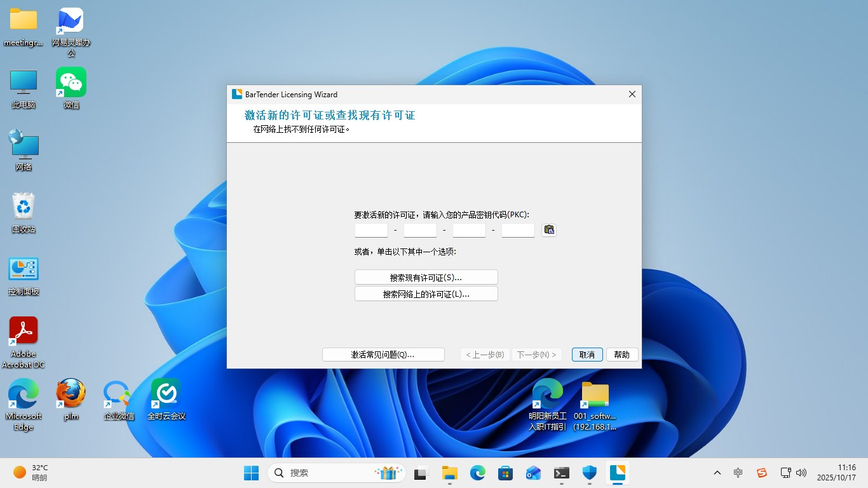Click the BarTender taskbar icon
Image resolution: width=868 pixels, height=488 pixels.
[618, 473]
